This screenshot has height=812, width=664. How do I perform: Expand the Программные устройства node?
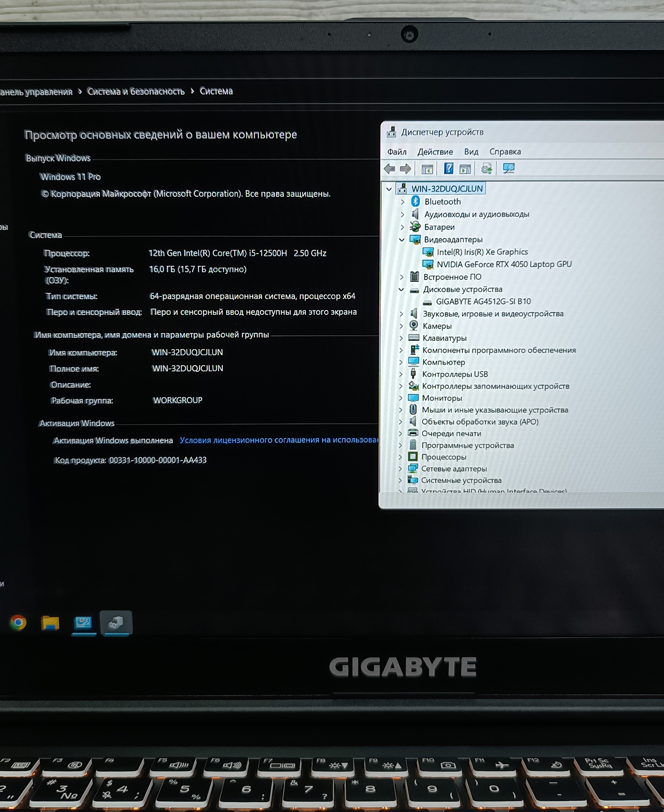(400, 445)
